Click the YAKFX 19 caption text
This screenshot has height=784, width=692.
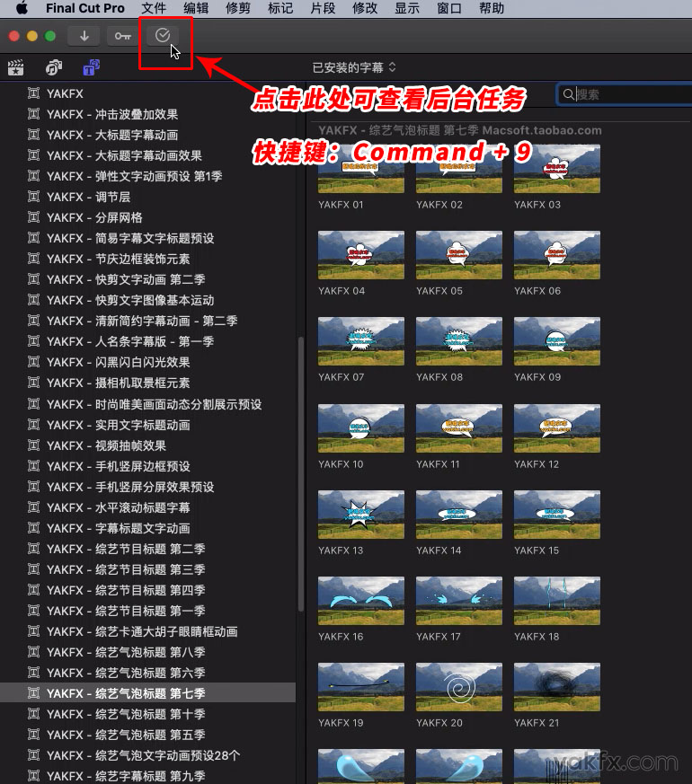point(341,723)
